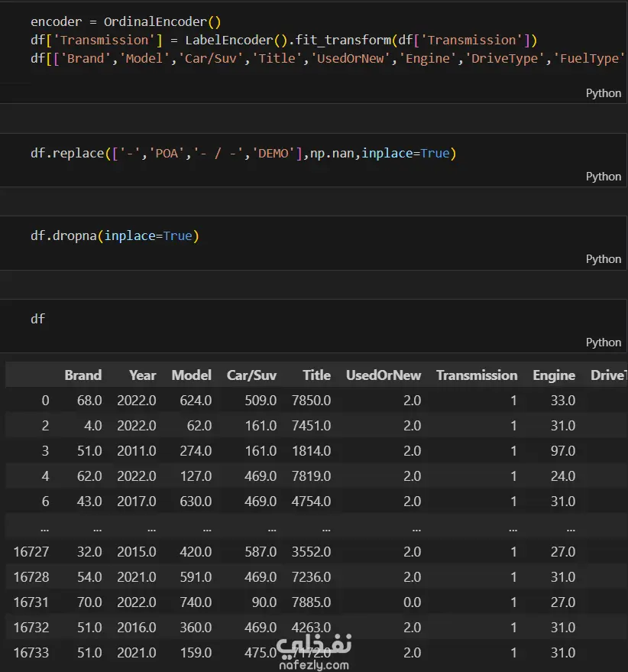Click the Engine column header

[x=553, y=375]
